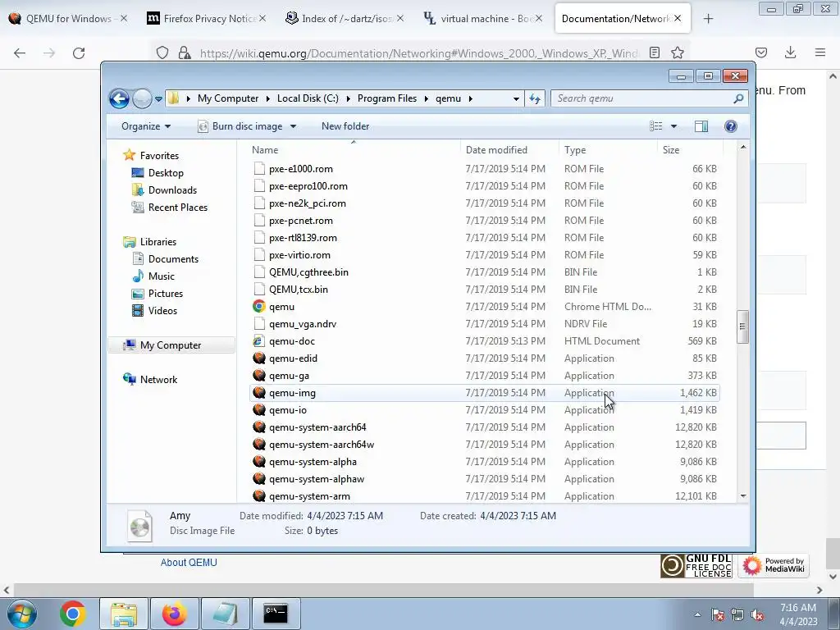
Task: Open Firefox downloads panel icon
Action: 790,53
